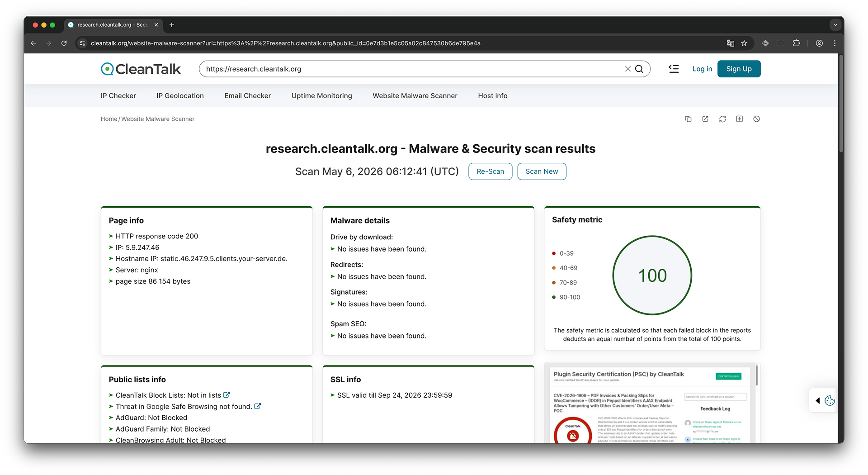
Task: Select the research.cleantalk.org browser tab
Action: [113, 25]
